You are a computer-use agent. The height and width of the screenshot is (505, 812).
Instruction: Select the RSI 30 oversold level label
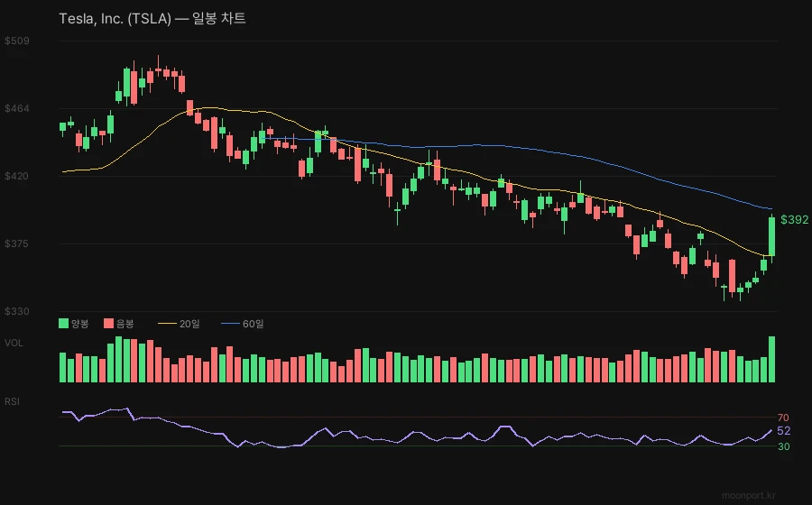pos(783,446)
